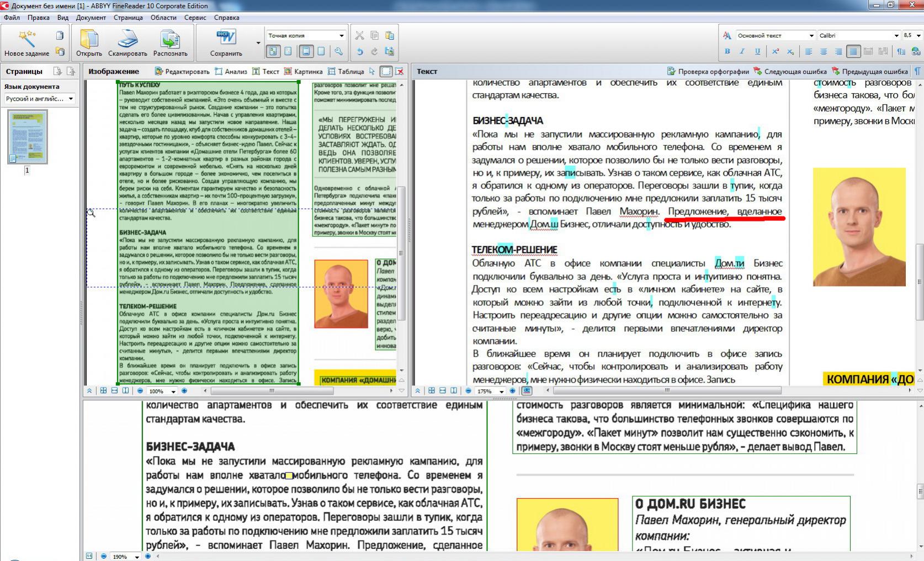Toggle the third layout mode button under Точная копия
The width and height of the screenshot is (924, 561).
point(306,51)
